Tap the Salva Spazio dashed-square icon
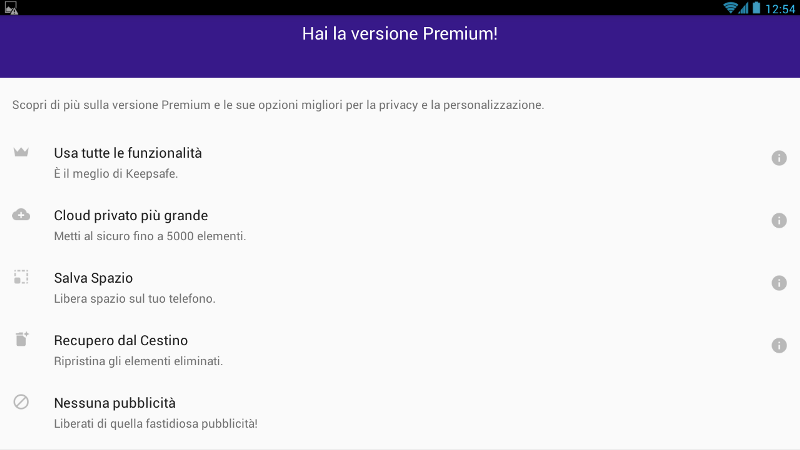 [21, 277]
